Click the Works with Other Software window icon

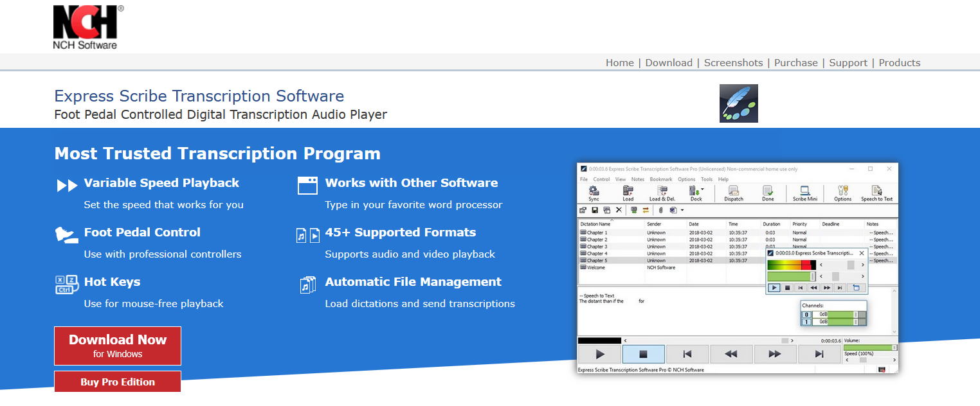(x=308, y=186)
